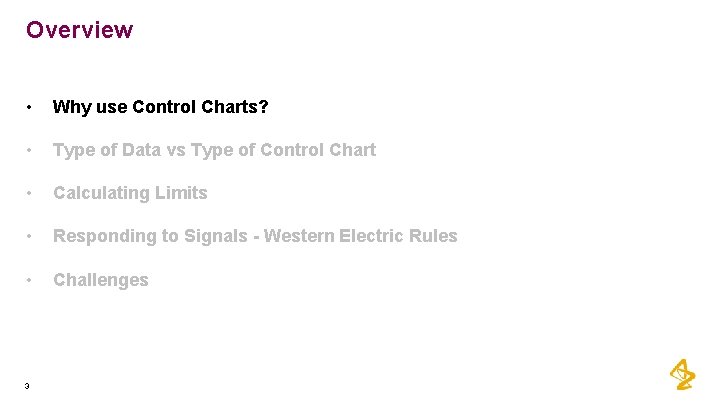Select the 'Challenges' agenda item
The width and height of the screenshot is (720, 405).
[101, 280]
